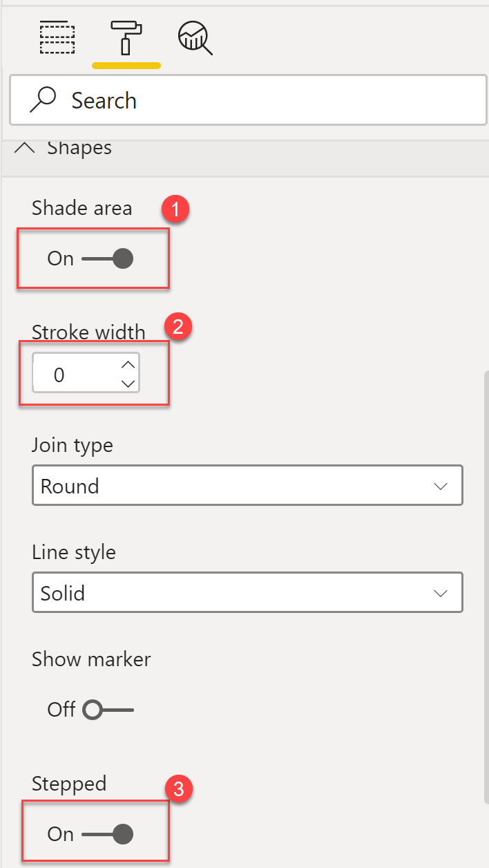This screenshot has height=868, width=489.
Task: Click the search magnifier icon
Action: [43, 100]
